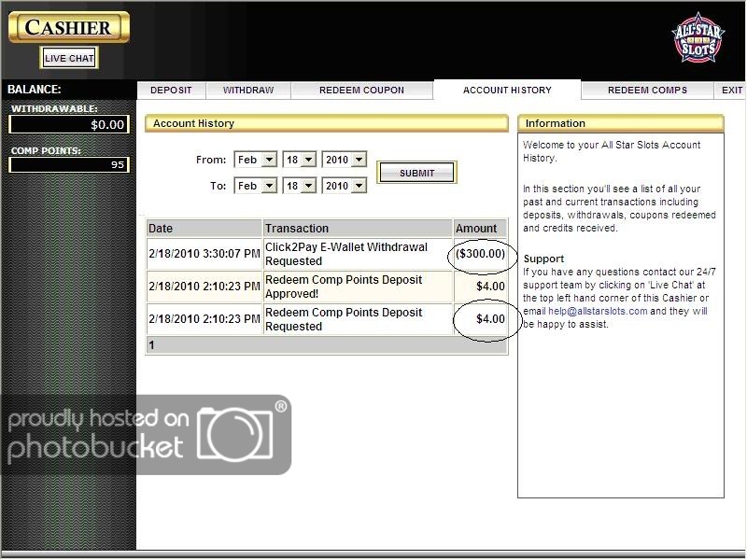The image size is (747, 560).
Task: Click the Date column header
Action: coord(204,228)
